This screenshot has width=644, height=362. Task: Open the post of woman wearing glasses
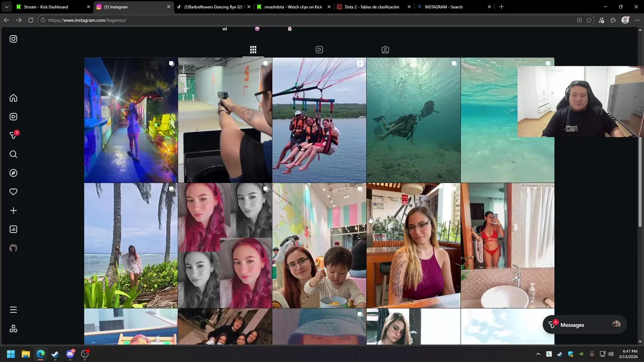413,245
